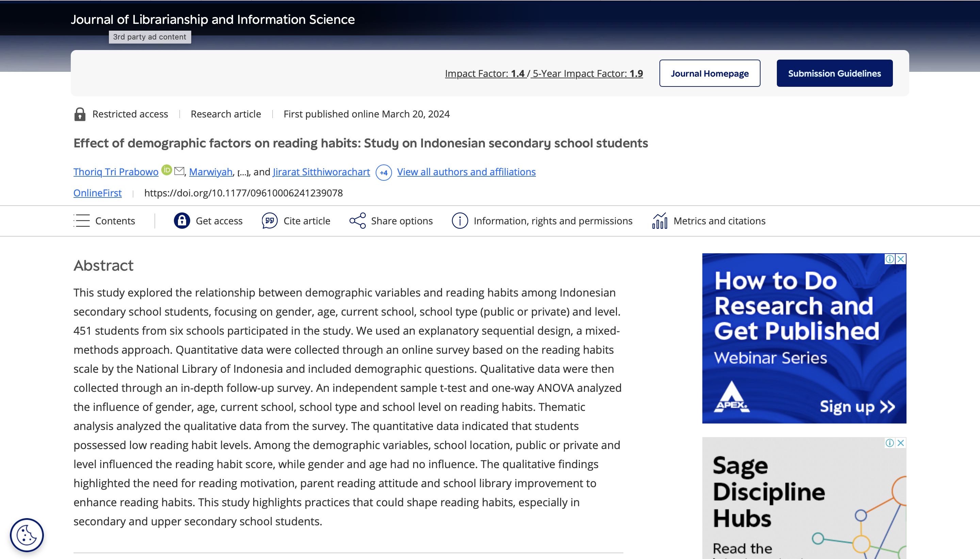The image size is (980, 559).
Task: Click Sign up on the APEX webinar ad
Action: (857, 406)
